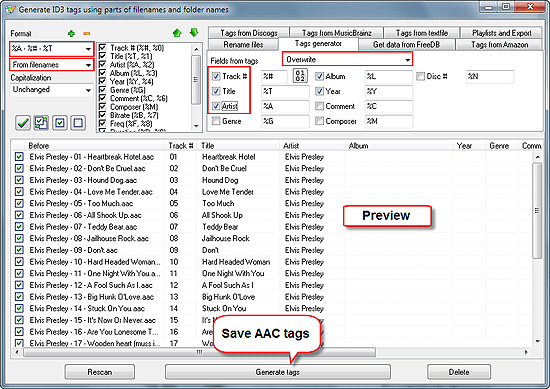
Task: Click the variable list scrollbar thumb
Action: [x=196, y=79]
